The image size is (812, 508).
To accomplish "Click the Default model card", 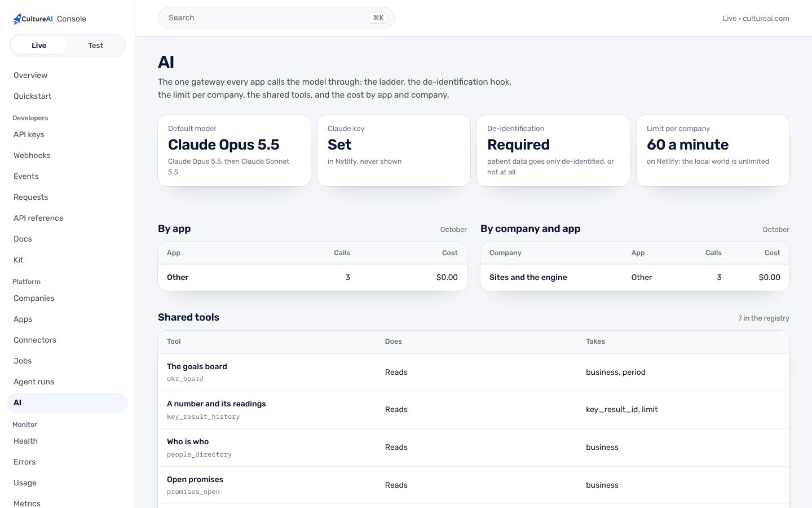I will (235, 151).
